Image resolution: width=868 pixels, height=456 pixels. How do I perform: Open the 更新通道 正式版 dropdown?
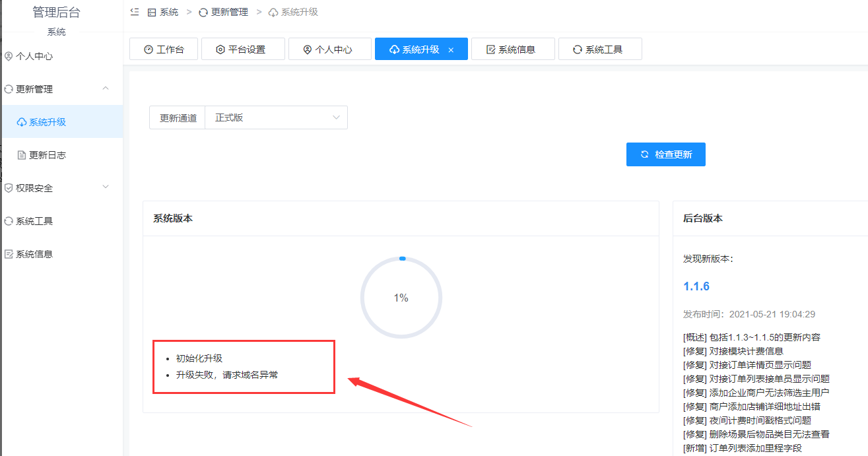pos(277,117)
